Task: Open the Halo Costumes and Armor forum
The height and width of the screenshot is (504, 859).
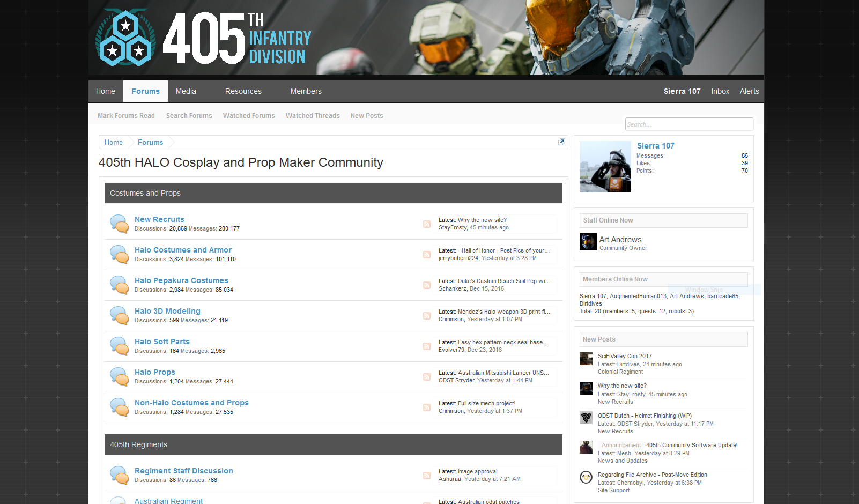Action: click(x=183, y=250)
